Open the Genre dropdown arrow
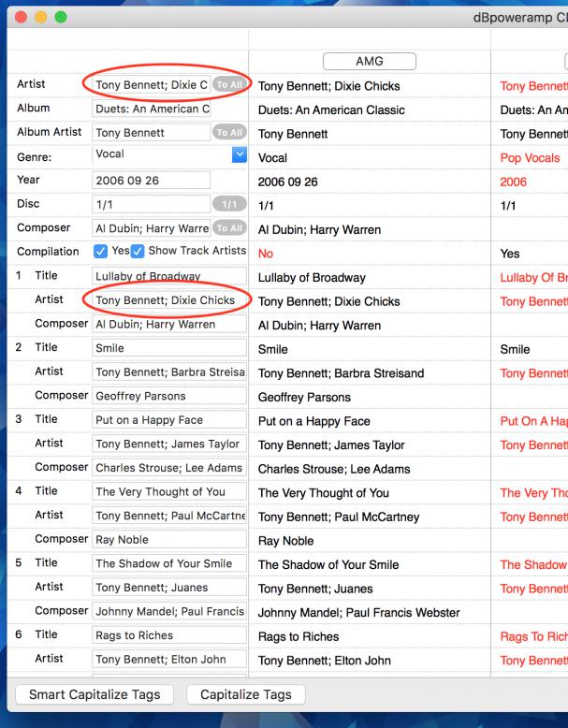The image size is (568, 728). [x=238, y=155]
